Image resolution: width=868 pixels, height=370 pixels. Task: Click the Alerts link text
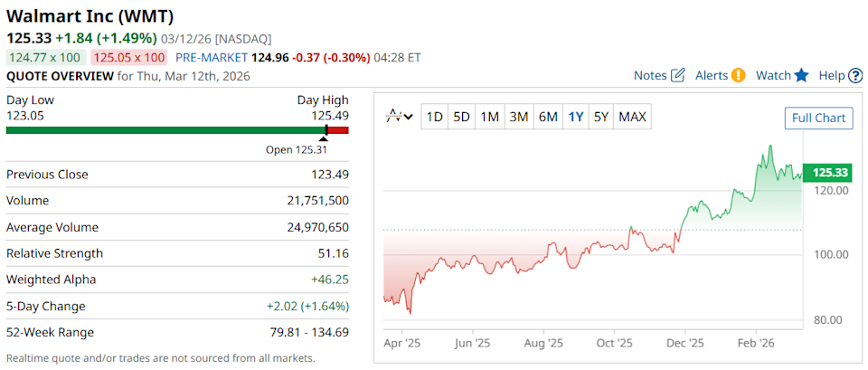coord(712,75)
